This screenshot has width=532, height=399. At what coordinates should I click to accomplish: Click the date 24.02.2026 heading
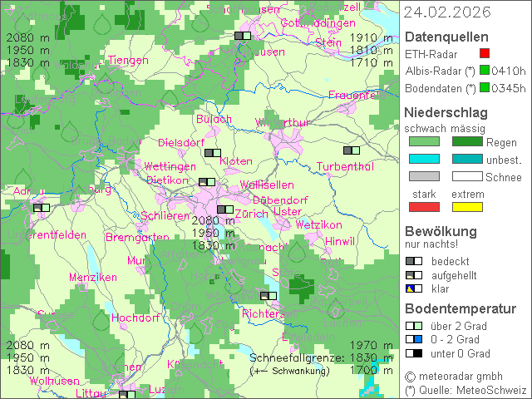point(447,12)
